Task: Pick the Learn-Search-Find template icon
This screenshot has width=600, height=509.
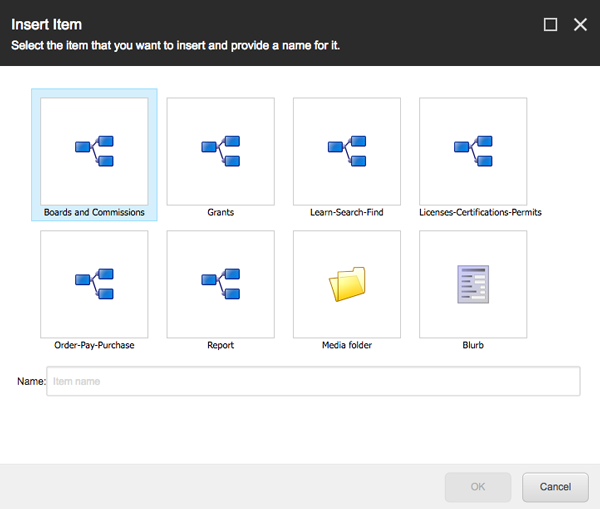Action: pos(346,151)
